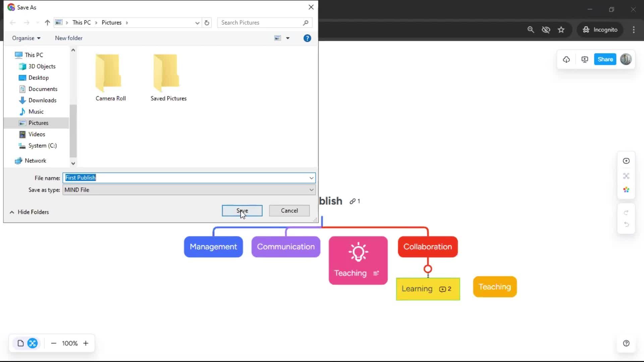Image resolution: width=644 pixels, height=362 pixels.
Task: Go up one folder level arrow
Action: tap(47, 22)
